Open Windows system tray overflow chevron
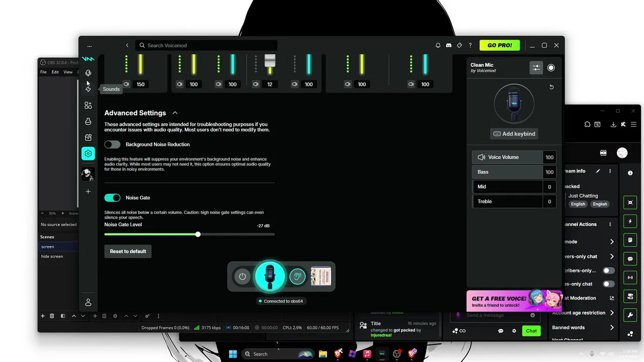 tap(582, 354)
